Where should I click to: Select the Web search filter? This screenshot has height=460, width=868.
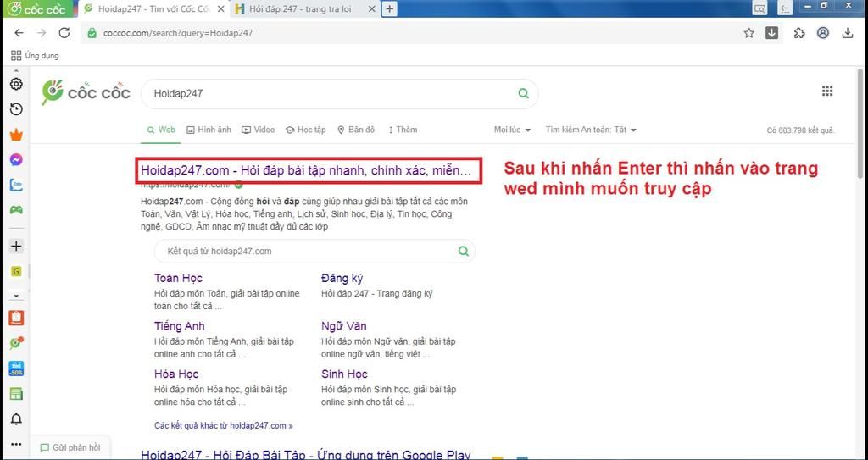161,130
